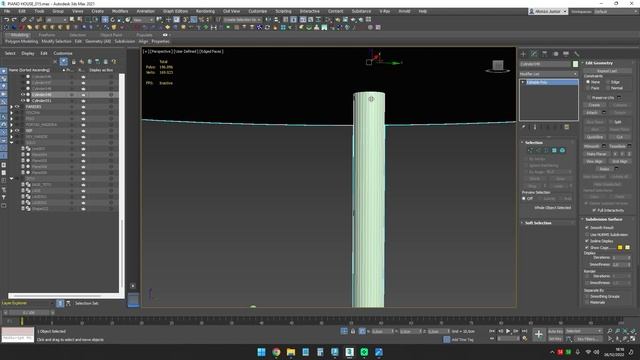This screenshot has width=640, height=360.
Task: Collapse the Selection rollout
Action: pyautogui.click(x=534, y=142)
